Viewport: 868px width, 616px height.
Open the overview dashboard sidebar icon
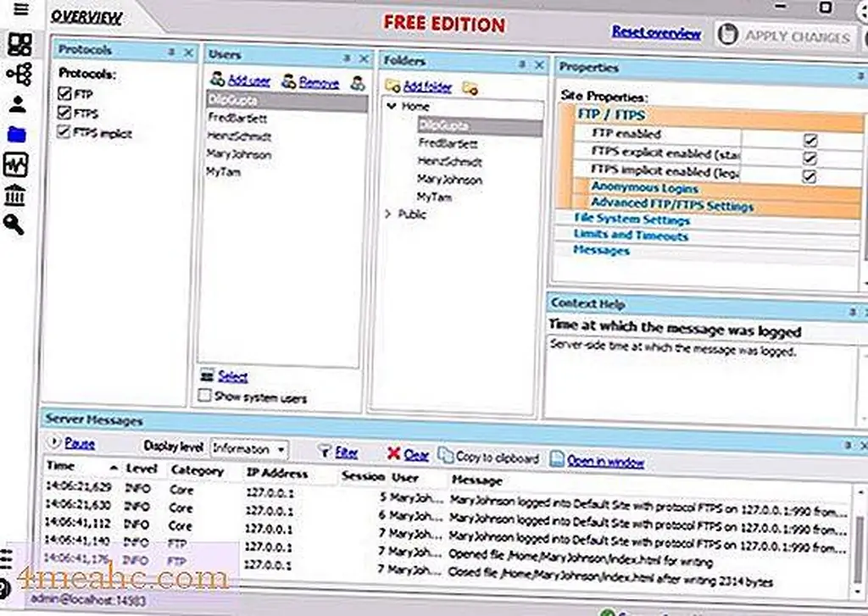[19, 44]
